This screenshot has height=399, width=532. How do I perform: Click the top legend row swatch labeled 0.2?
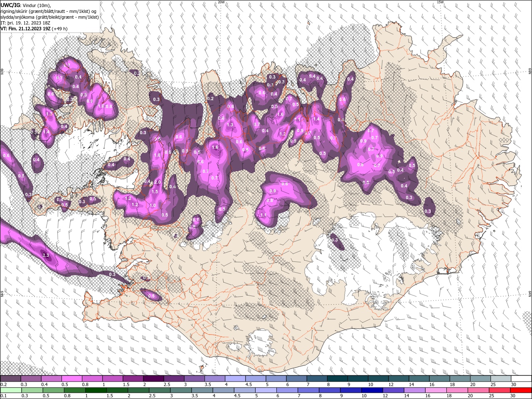pos(11,379)
